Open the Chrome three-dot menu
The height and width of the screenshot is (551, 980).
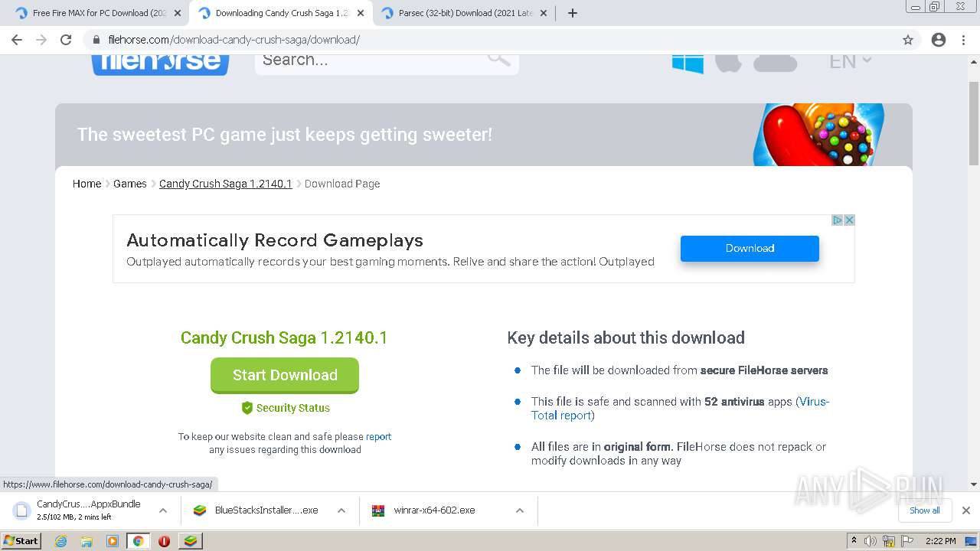point(963,40)
